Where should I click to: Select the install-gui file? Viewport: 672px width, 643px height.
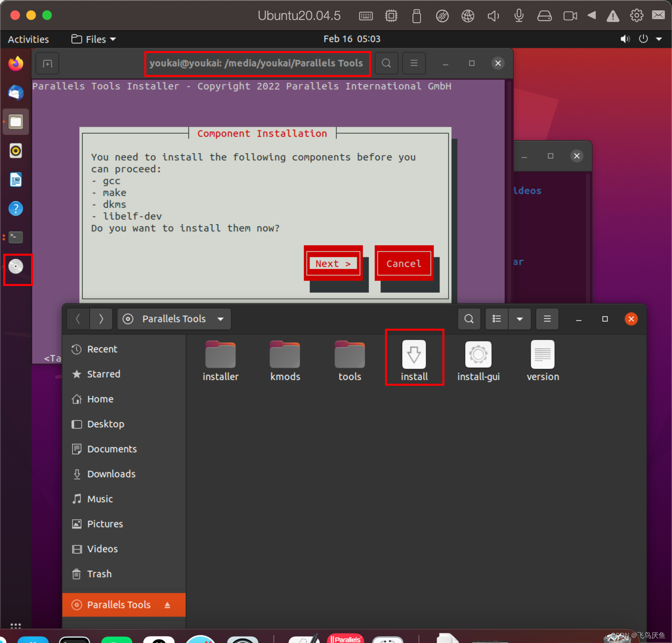(x=478, y=361)
